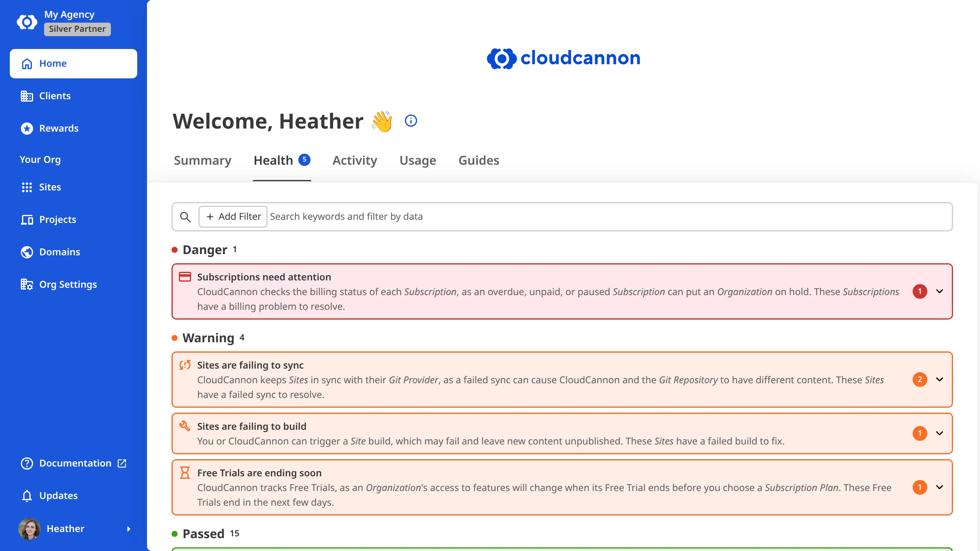Click the orange 2 badge on sync alert
The width and height of the screenshot is (980, 551).
pyautogui.click(x=919, y=380)
